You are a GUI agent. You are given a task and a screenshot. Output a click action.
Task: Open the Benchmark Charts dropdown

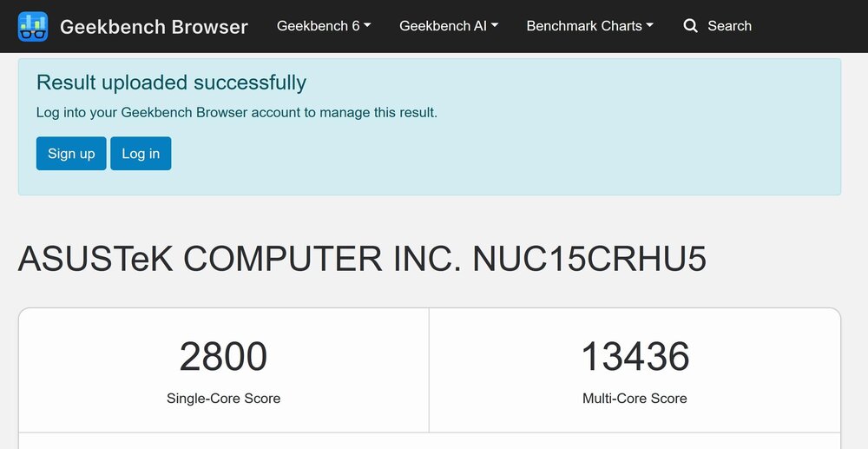[590, 26]
